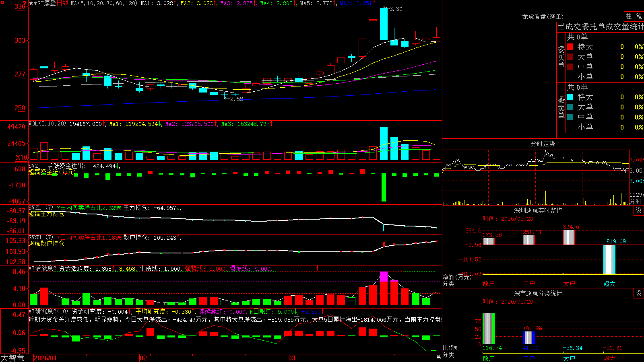This screenshot has height=362, width=644.
Task: Click the 超赢资金流(万元) label
Action: click(x=52, y=172)
